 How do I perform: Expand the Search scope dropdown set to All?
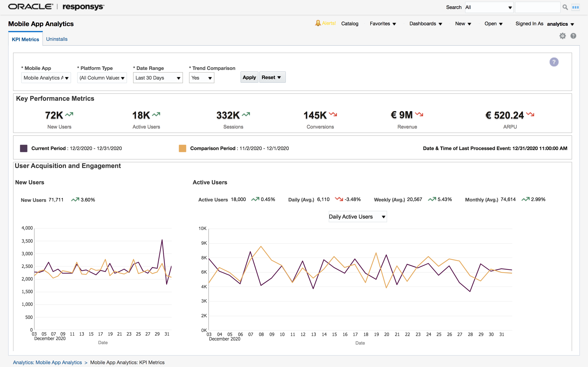tap(489, 7)
